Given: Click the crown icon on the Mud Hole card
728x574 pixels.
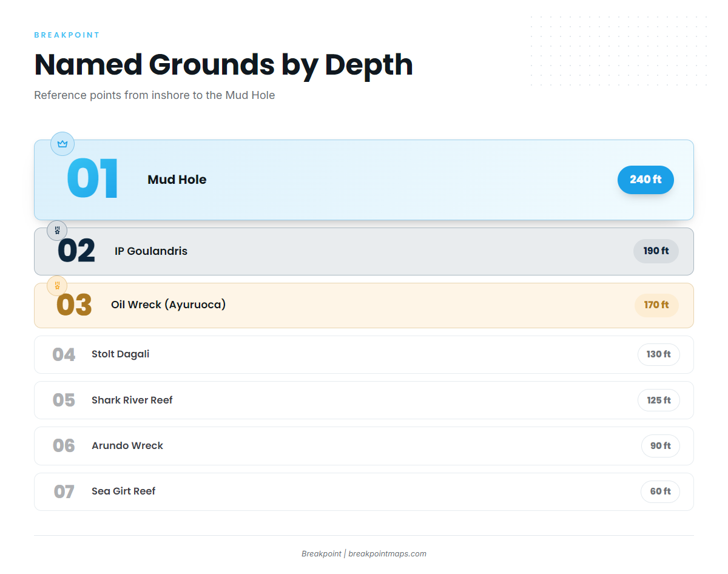Looking at the screenshot, I should (x=62, y=144).
